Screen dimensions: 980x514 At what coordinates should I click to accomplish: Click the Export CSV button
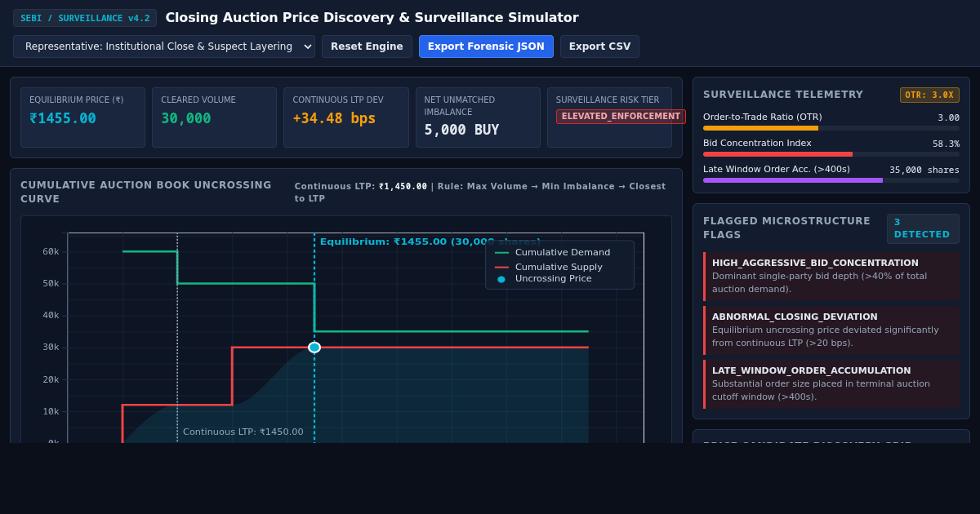[x=599, y=47]
